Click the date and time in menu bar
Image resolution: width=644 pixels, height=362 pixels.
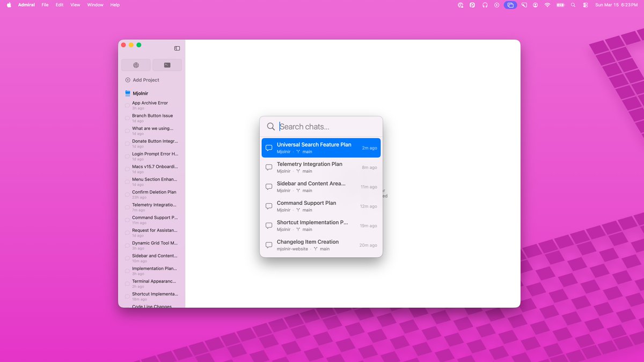pyautogui.click(x=616, y=5)
